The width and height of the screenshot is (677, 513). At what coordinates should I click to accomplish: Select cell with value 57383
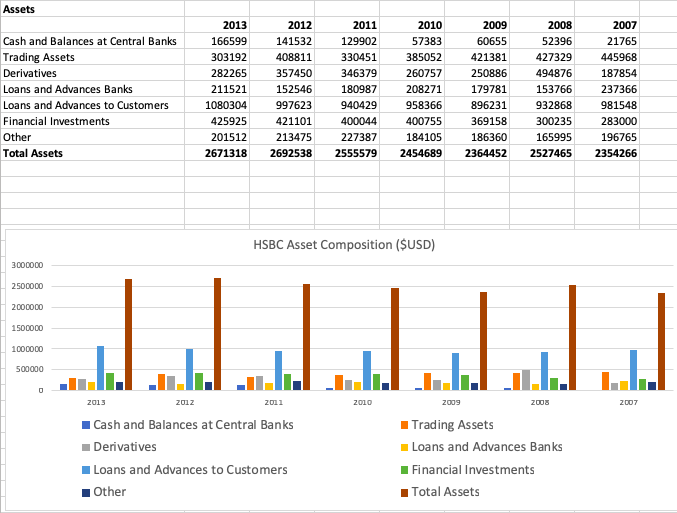[412, 41]
